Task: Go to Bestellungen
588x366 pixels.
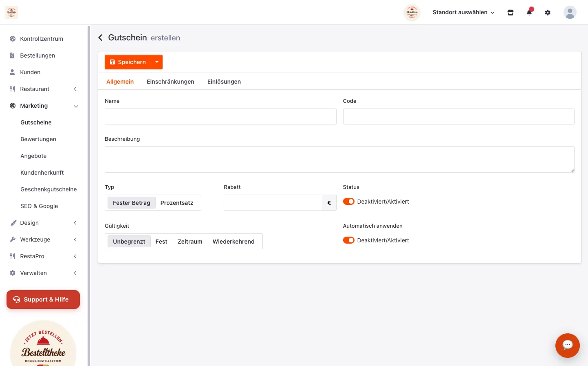Action: pyautogui.click(x=37, y=55)
